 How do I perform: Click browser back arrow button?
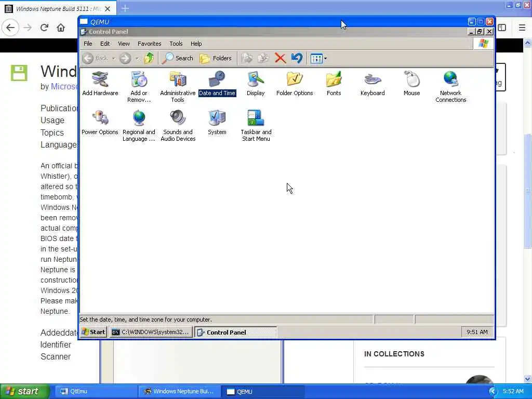click(10, 28)
